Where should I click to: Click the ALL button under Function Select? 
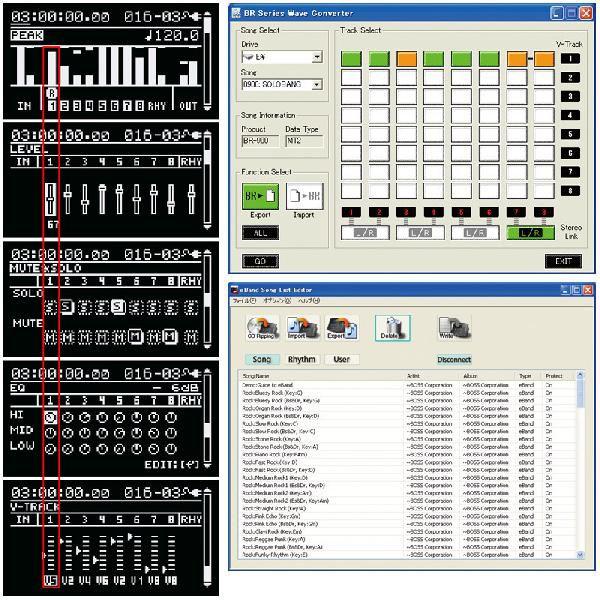[260, 233]
